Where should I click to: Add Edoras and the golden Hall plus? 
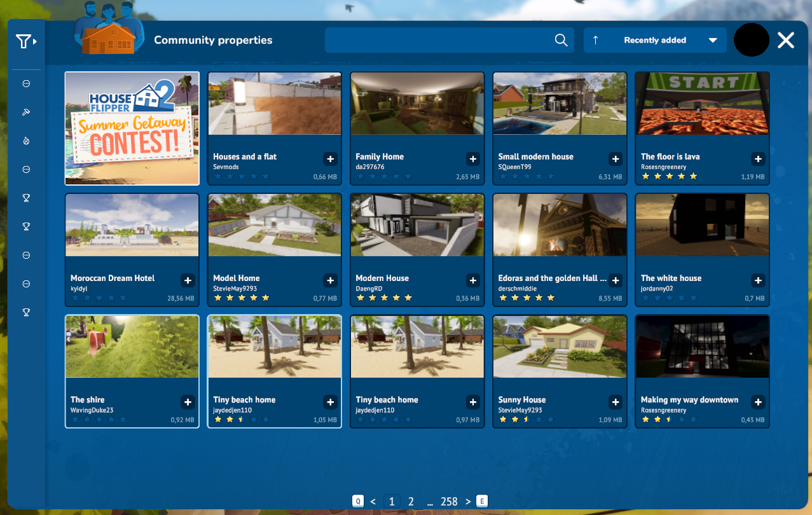[615, 280]
